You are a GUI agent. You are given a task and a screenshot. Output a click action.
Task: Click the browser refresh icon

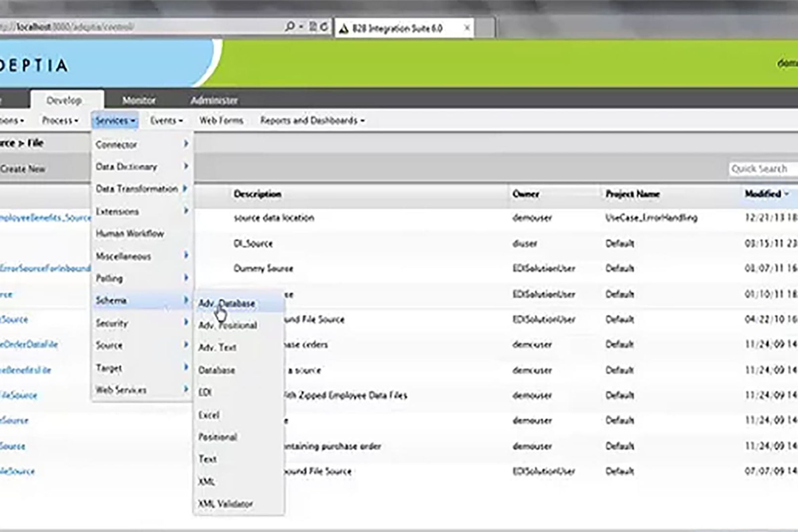(324, 27)
